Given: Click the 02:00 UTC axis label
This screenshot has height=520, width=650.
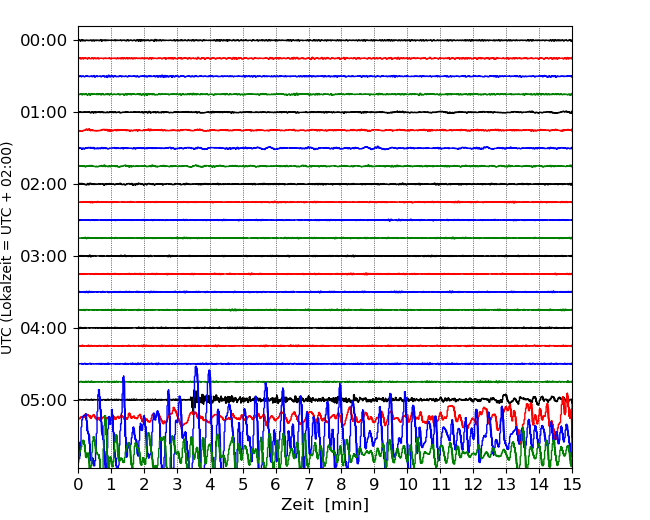Looking at the screenshot, I should click(x=44, y=185).
